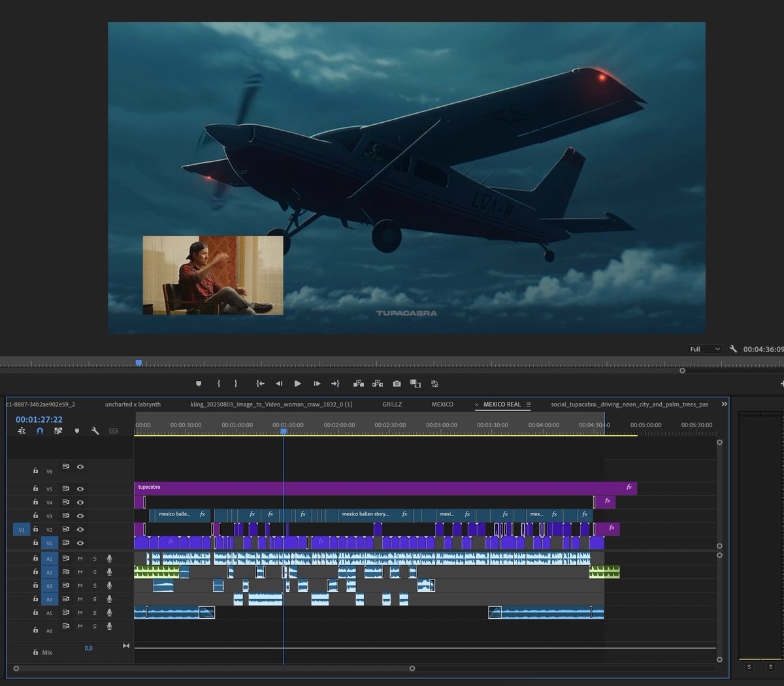This screenshot has height=686, width=784.
Task: Select the c1-8887-34b2ae902e59_2 tab
Action: pos(41,404)
